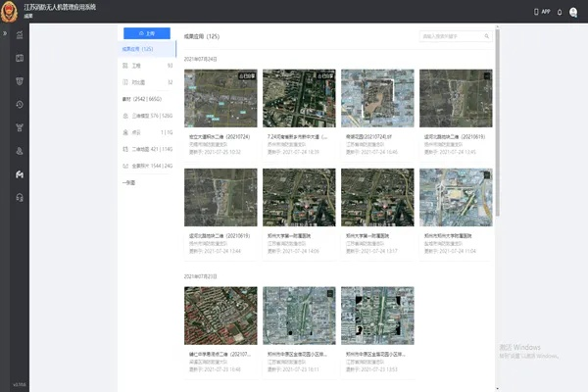The width and height of the screenshot is (588, 392).
Task: Open the statistics chart icon in sidebar
Action: click(x=20, y=34)
